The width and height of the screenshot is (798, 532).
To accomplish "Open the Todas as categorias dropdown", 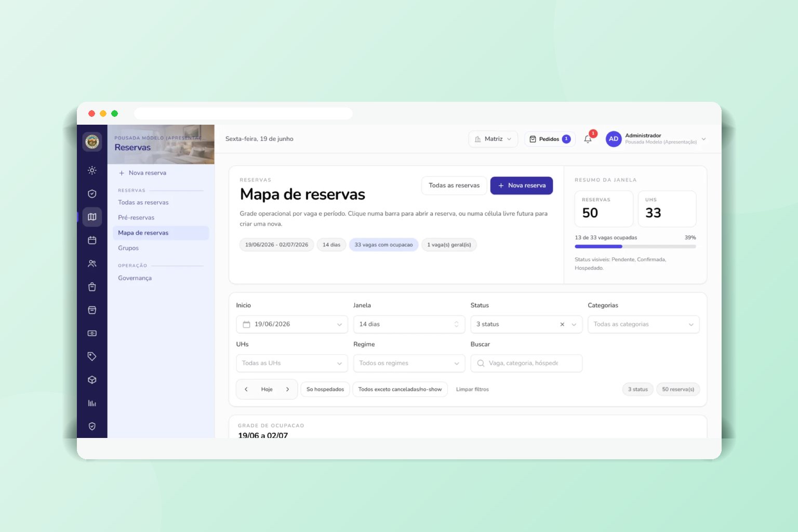I will (644, 324).
